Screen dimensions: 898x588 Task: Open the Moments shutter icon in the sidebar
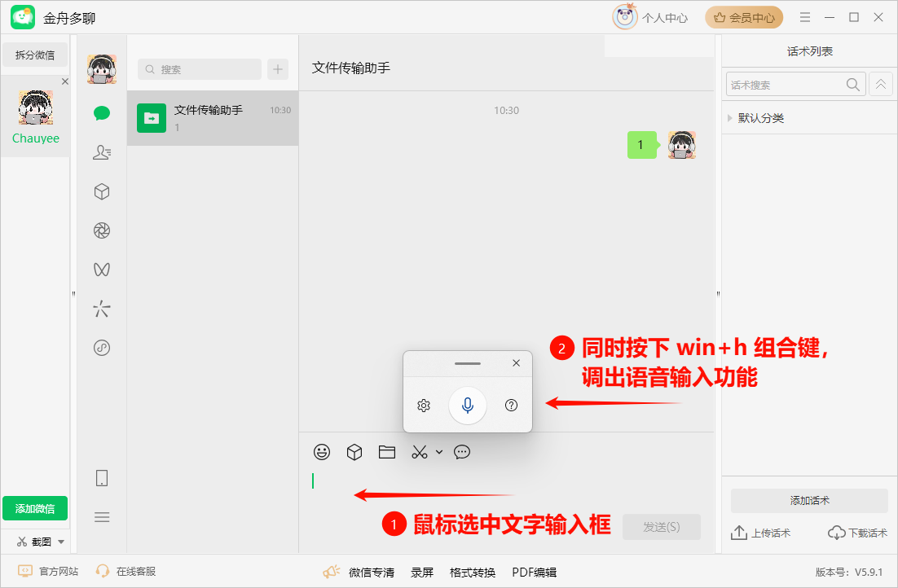(x=102, y=230)
